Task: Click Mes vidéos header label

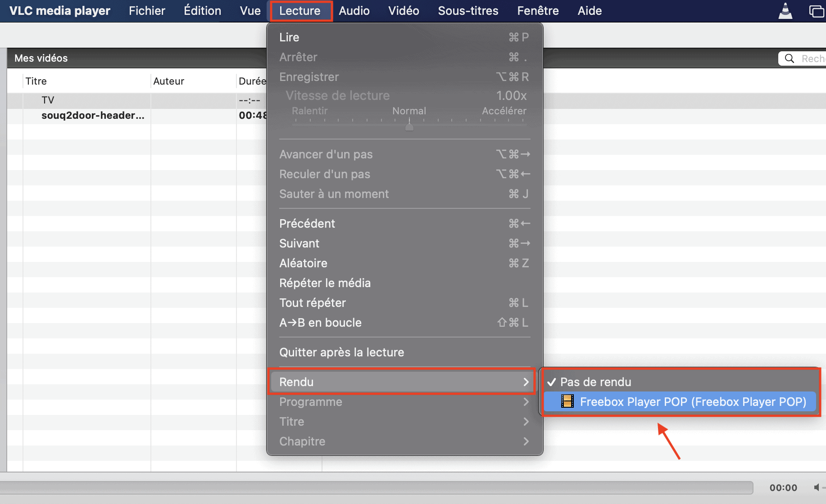Action: pyautogui.click(x=41, y=58)
